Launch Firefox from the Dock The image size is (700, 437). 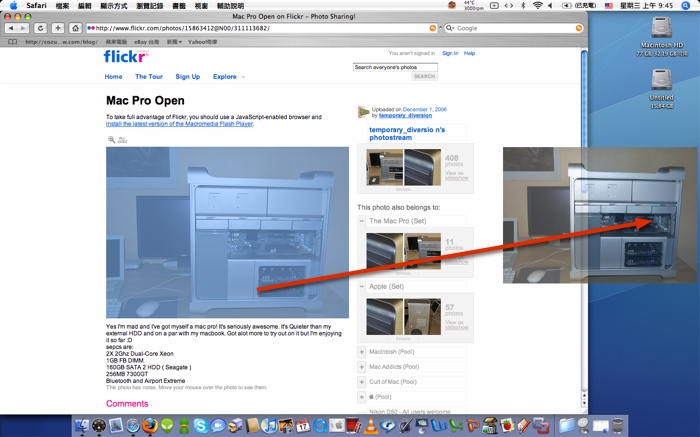150,425
